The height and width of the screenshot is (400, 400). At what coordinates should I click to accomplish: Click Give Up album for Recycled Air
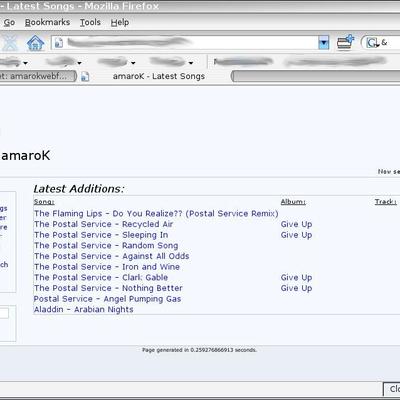click(296, 224)
